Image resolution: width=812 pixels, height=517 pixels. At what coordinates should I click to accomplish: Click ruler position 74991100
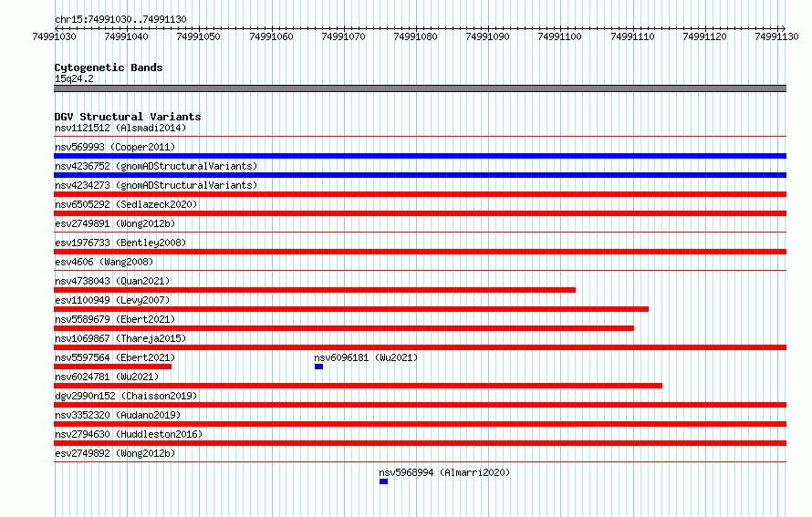[560, 36]
